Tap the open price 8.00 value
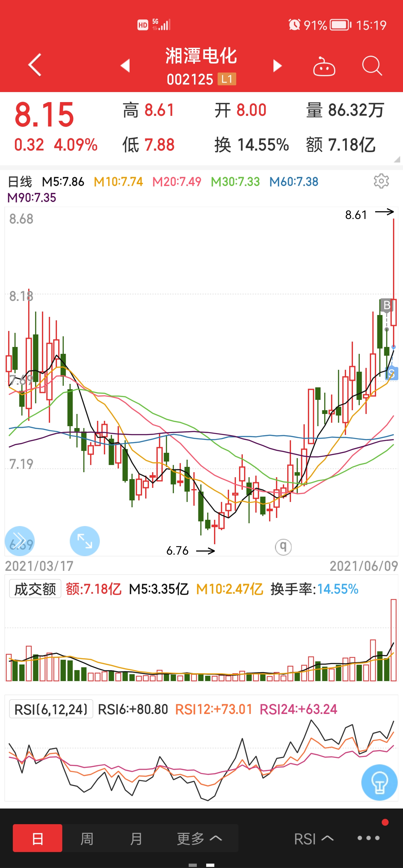The height and width of the screenshot is (868, 403). point(251,110)
